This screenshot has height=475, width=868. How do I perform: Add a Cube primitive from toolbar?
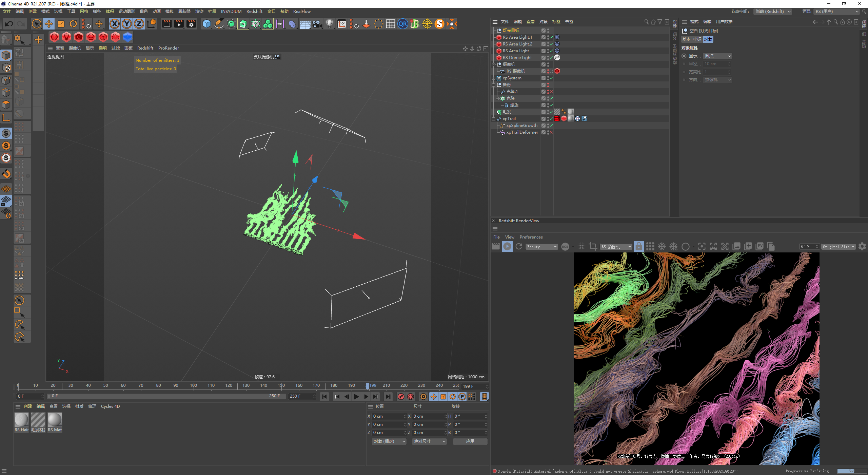tap(206, 24)
